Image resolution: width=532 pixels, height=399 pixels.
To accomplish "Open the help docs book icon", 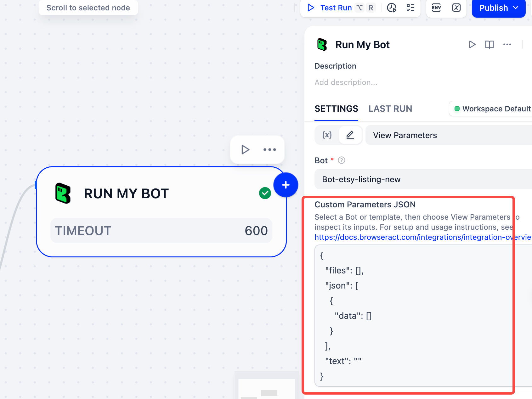I will point(490,45).
